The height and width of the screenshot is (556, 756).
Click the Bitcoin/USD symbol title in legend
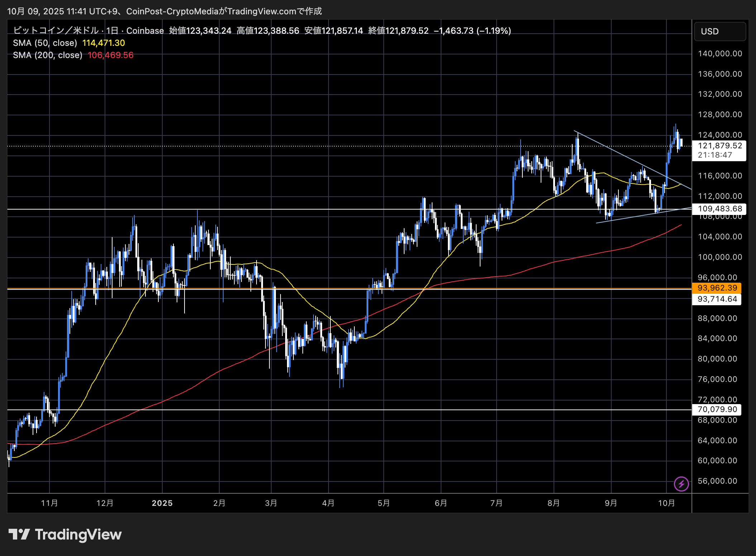[56, 31]
